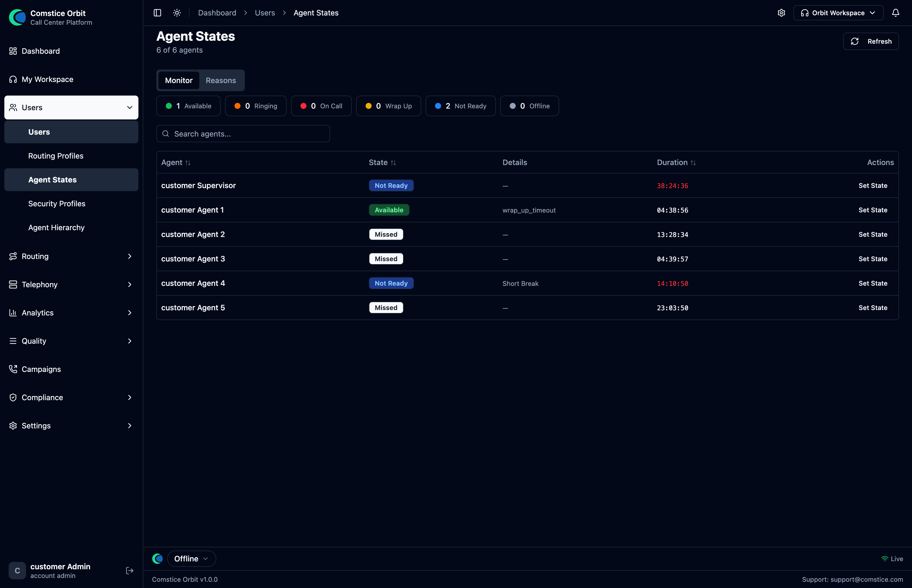This screenshot has height=588, width=912.
Task: Filter by Wrap Up status chip
Action: tap(388, 106)
